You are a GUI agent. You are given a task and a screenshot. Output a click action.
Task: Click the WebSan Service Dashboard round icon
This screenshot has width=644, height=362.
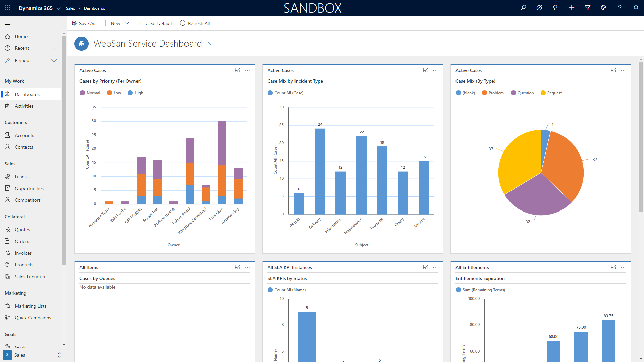coord(82,44)
